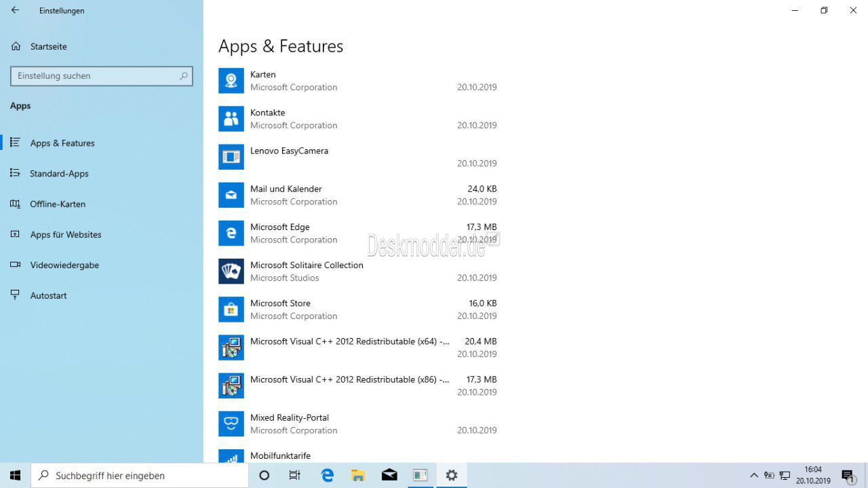The image size is (868, 488).
Task: Select the Mail und Kalender envelope icon
Action: [x=231, y=195]
